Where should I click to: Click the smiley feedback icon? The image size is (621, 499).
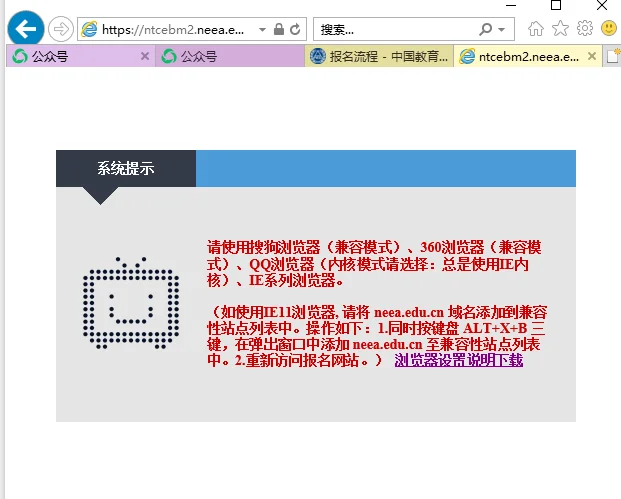point(609,29)
